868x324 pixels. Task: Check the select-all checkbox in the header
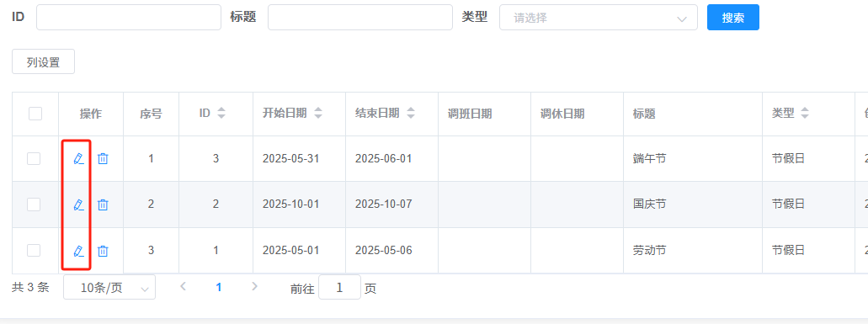pyautogui.click(x=35, y=114)
